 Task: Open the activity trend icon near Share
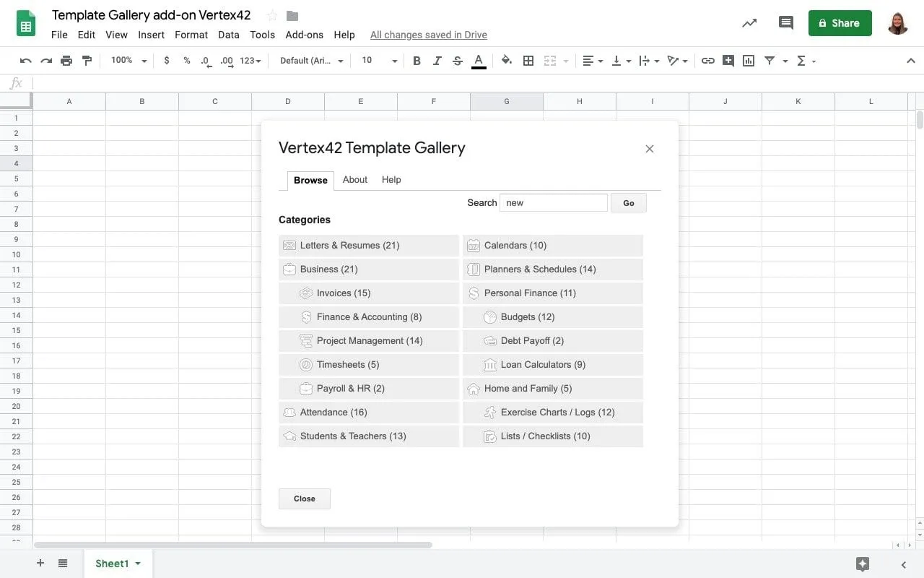tap(749, 23)
